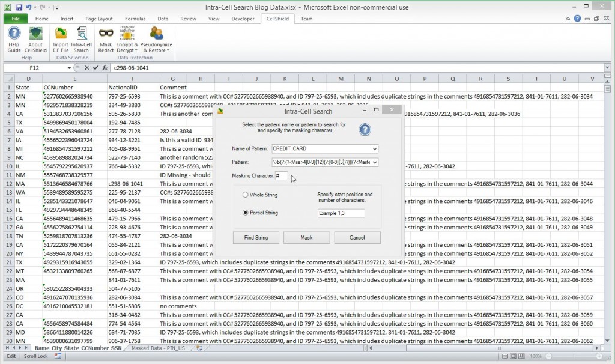Switch to Page Break Preview
The width and height of the screenshot is (615, 364).
pyautogui.click(x=521, y=356)
